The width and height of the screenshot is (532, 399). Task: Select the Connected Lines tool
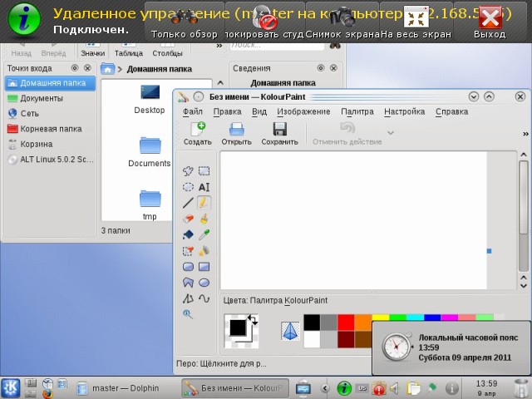click(x=188, y=298)
